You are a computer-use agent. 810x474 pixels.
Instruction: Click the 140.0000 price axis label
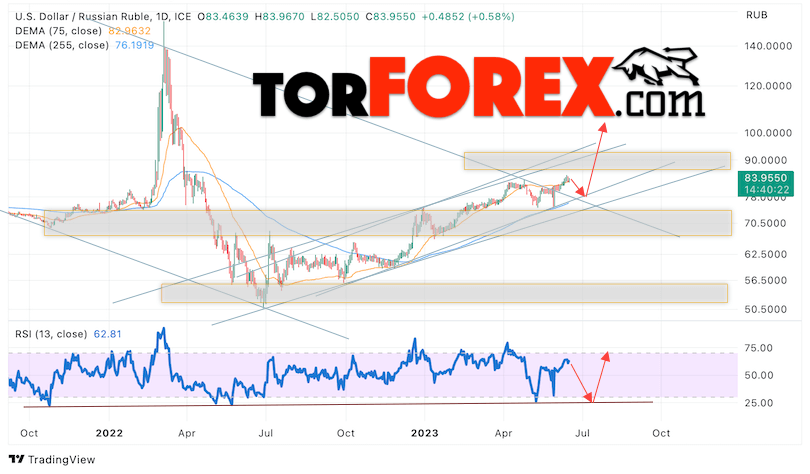click(768, 46)
